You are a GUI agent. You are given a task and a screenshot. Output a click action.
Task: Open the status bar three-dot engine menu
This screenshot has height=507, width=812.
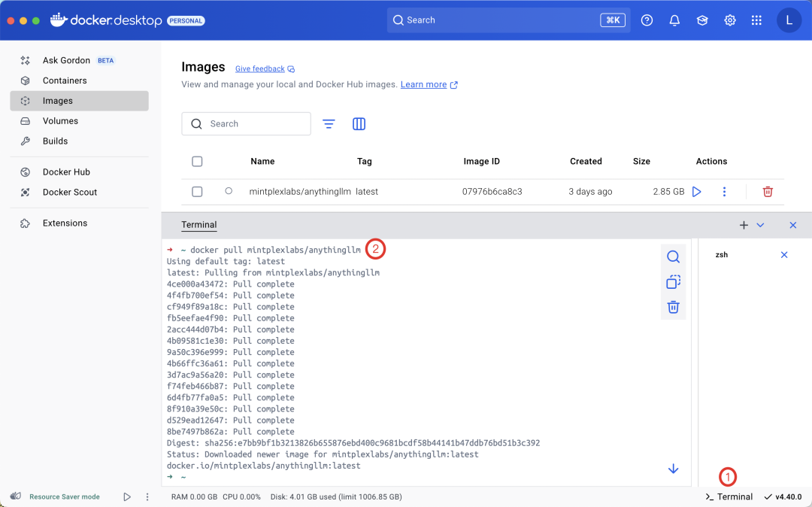pos(147,496)
